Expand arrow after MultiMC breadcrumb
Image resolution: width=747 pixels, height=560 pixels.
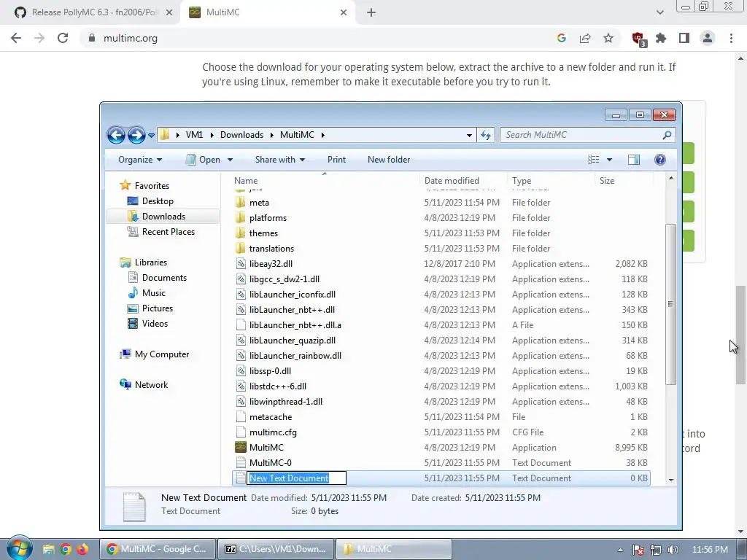click(x=322, y=135)
